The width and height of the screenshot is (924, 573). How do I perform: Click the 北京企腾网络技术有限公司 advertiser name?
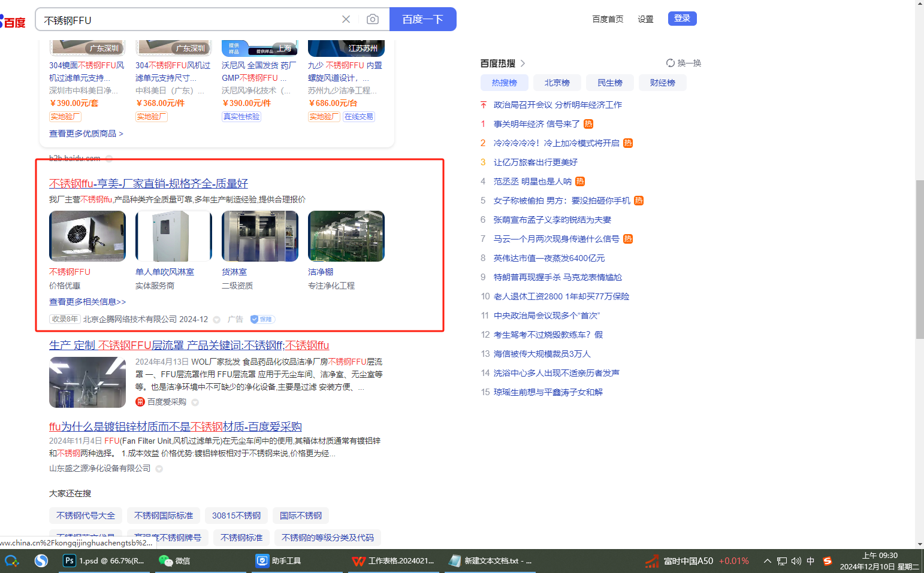pyautogui.click(x=130, y=319)
